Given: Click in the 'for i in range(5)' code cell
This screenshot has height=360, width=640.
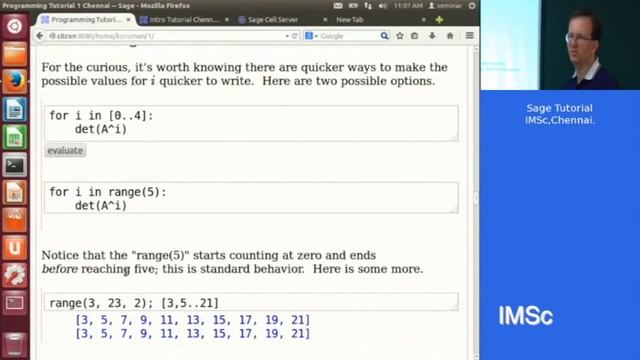Looking at the screenshot, I should tap(251, 198).
